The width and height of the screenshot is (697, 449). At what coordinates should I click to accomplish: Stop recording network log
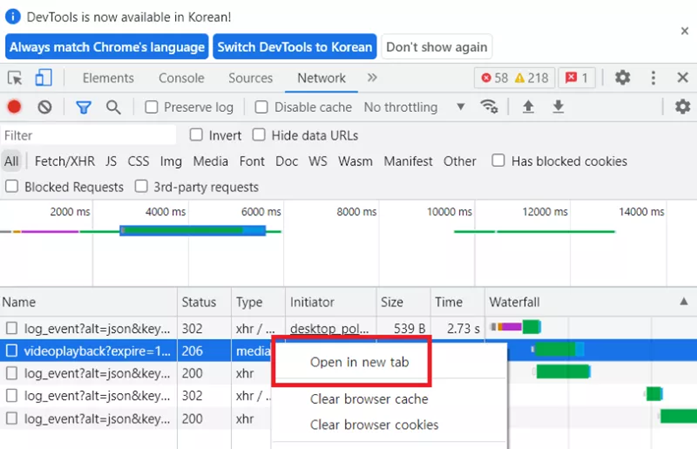(x=15, y=107)
